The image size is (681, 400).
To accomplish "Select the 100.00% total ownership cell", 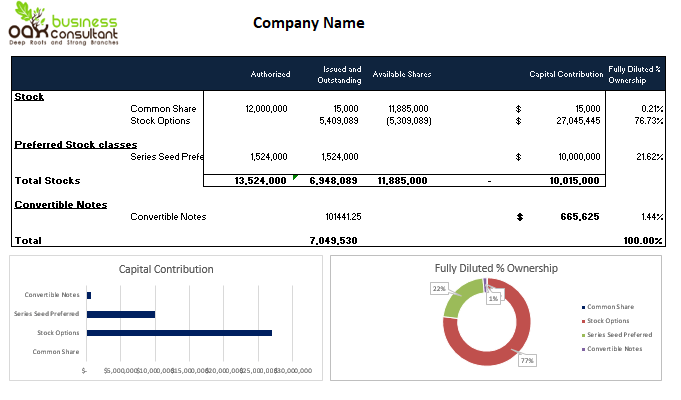I will (x=643, y=241).
